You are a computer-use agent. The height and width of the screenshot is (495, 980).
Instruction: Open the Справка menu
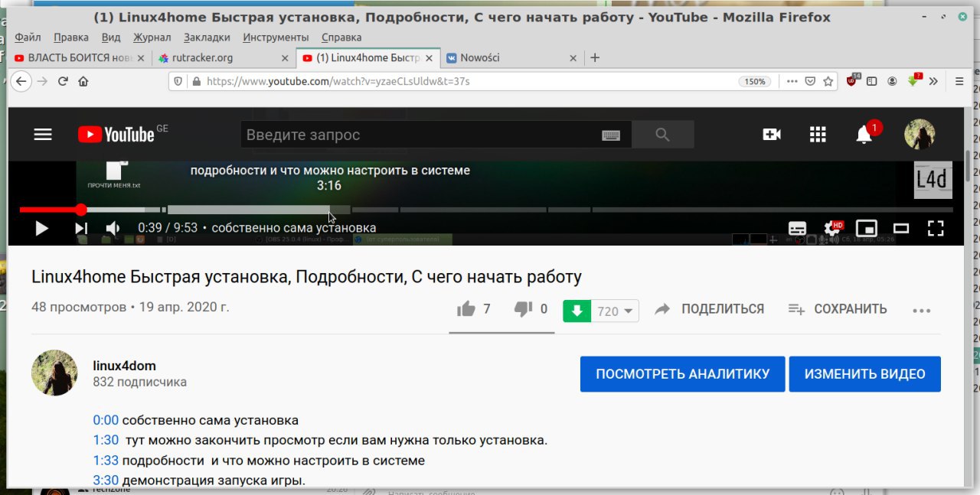pos(341,37)
